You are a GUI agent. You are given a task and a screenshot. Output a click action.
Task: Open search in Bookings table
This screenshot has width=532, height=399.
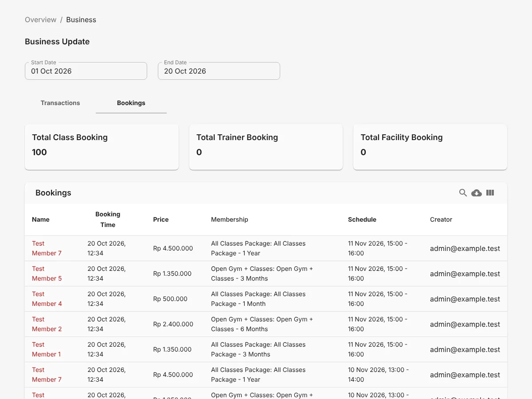(463, 193)
